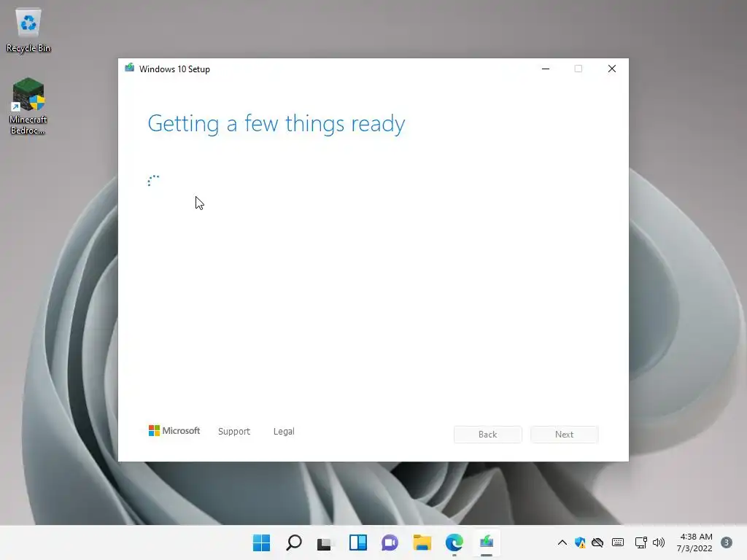Select the Minecraft Bedrock desktop shortcut

pyautogui.click(x=28, y=106)
